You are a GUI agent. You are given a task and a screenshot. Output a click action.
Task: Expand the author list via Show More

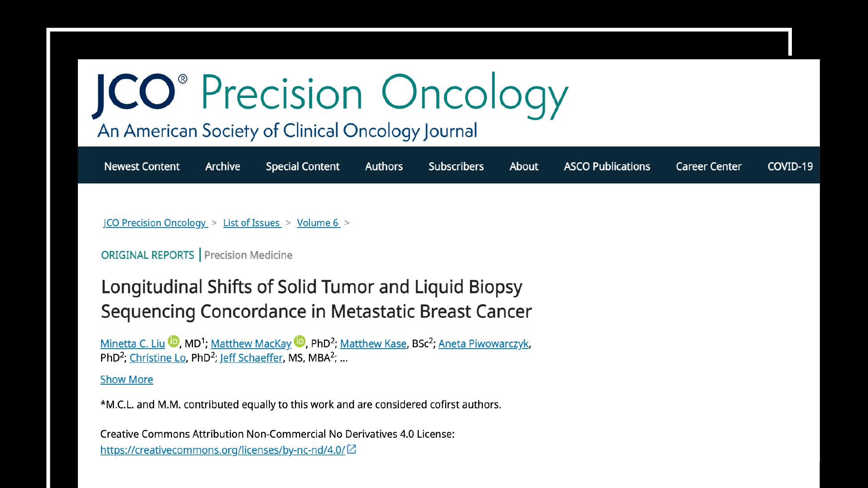click(126, 379)
